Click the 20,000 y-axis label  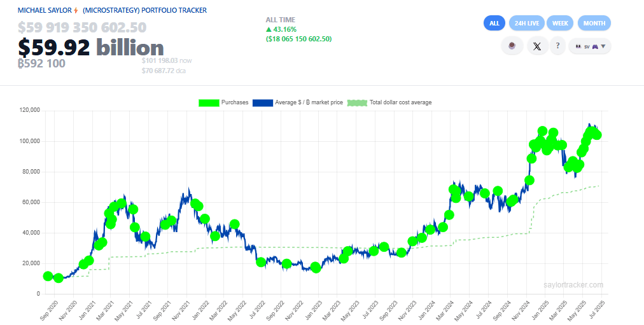click(x=31, y=263)
